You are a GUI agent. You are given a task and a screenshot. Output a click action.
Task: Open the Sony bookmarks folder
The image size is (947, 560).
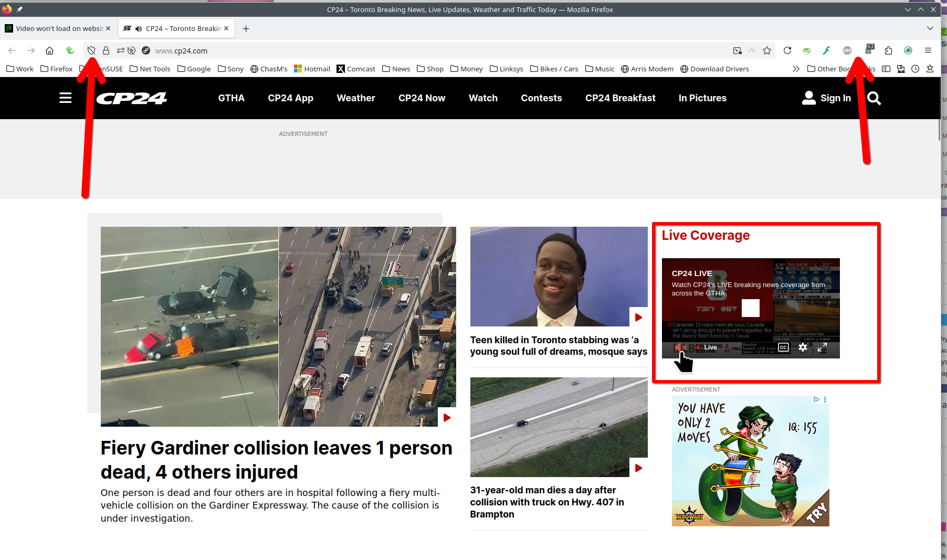click(231, 69)
